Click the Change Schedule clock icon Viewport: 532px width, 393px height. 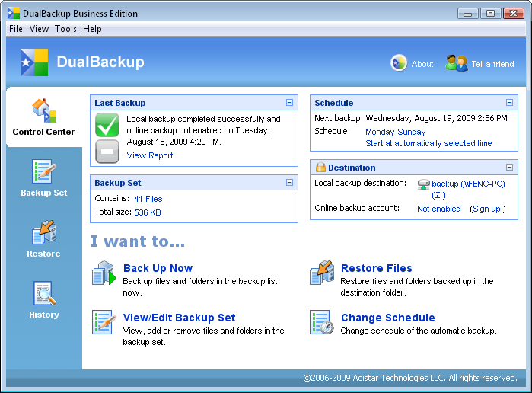pyautogui.click(x=321, y=322)
